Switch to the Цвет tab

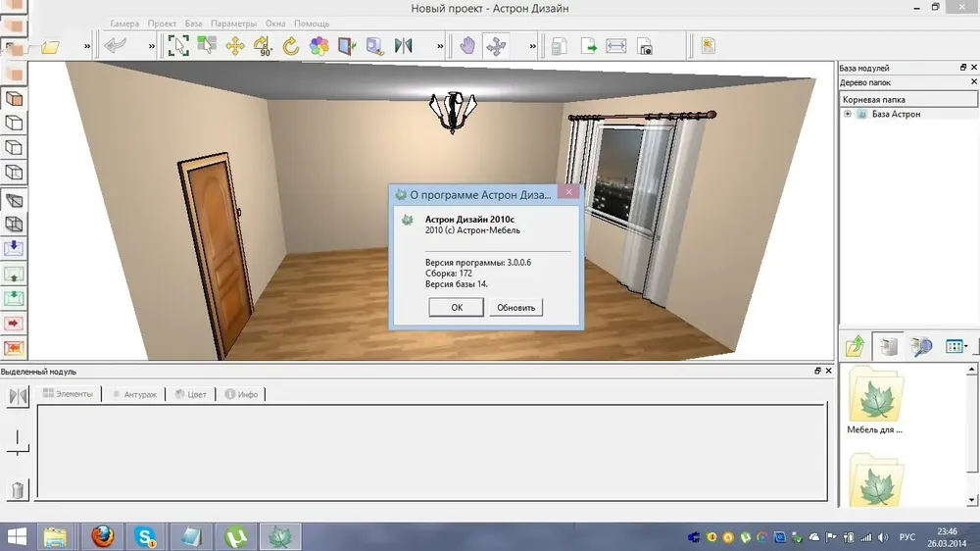point(191,394)
